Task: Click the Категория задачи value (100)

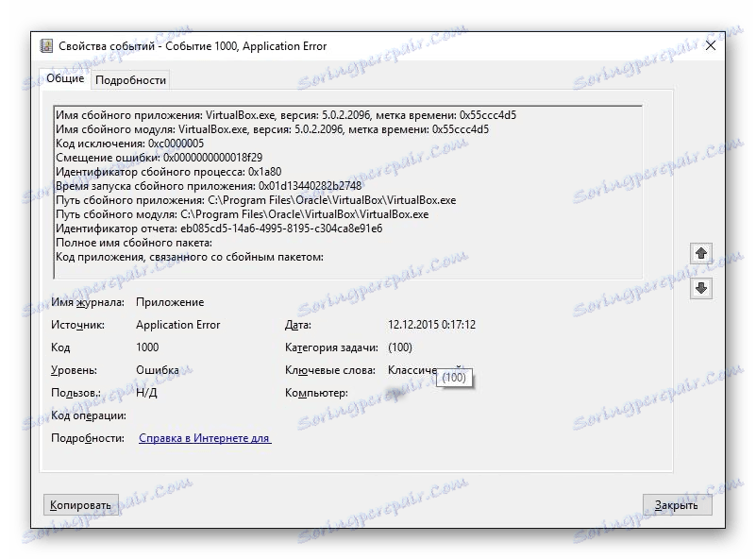Action: tap(399, 347)
